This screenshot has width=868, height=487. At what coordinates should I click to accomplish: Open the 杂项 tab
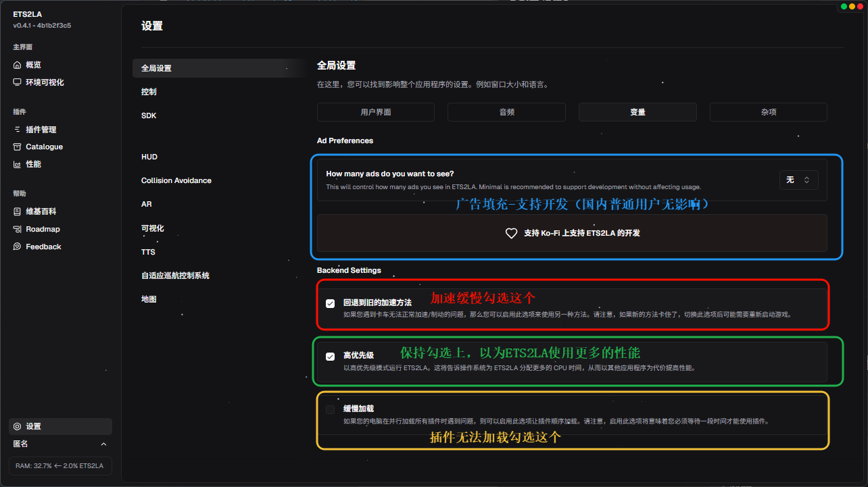(768, 112)
